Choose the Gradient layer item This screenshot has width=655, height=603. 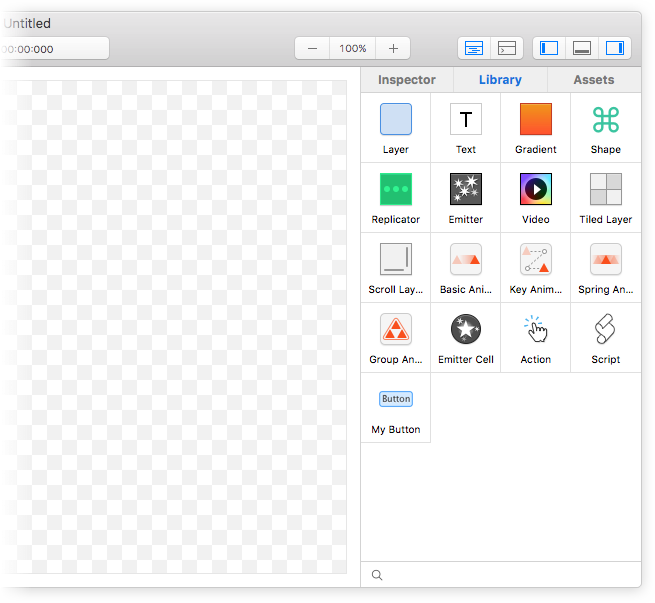pos(536,128)
